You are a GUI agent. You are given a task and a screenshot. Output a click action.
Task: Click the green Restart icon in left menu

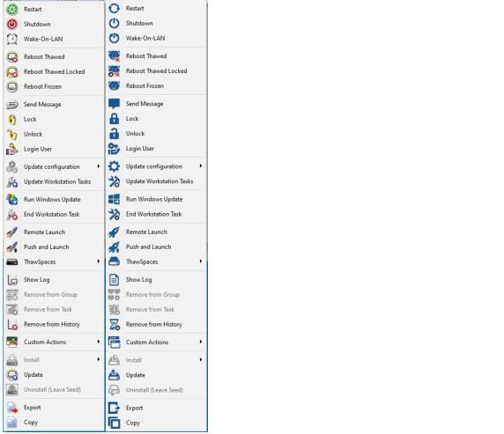click(x=12, y=10)
